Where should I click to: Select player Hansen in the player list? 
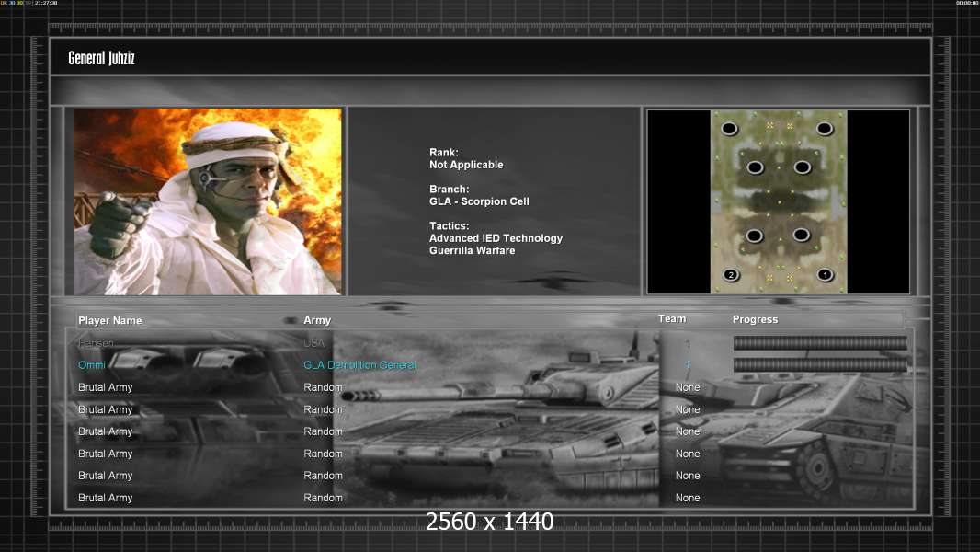coord(97,343)
